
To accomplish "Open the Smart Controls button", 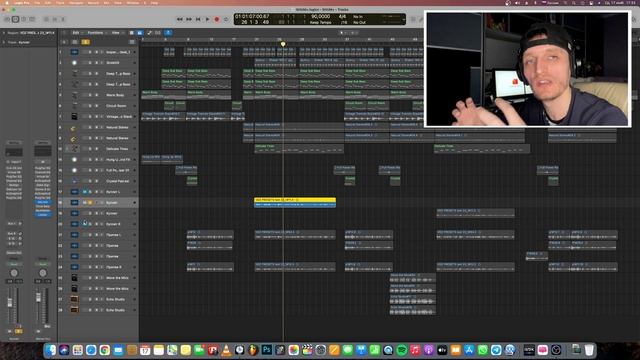I will click(x=46, y=19).
